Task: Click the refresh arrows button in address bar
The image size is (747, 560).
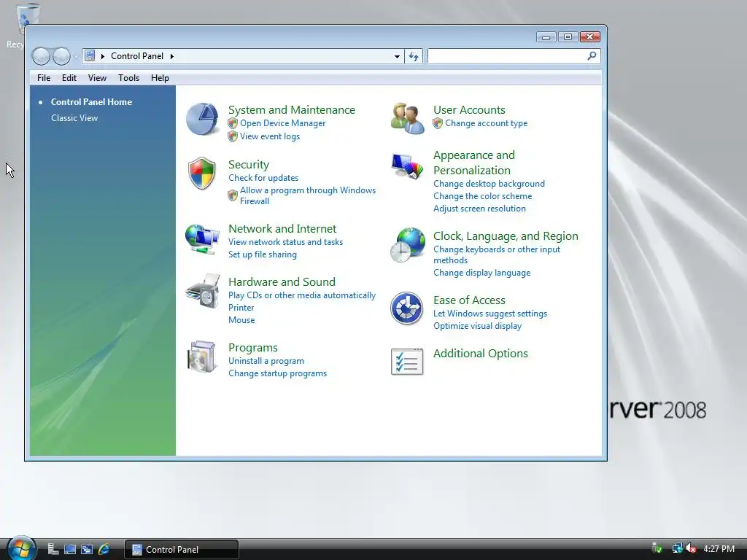Action: point(414,56)
